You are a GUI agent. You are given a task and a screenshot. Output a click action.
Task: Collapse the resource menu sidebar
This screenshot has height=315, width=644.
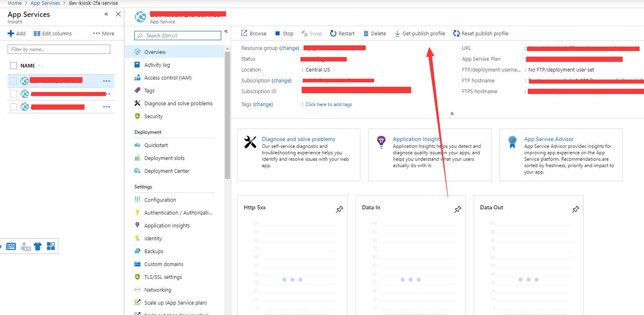click(226, 31)
